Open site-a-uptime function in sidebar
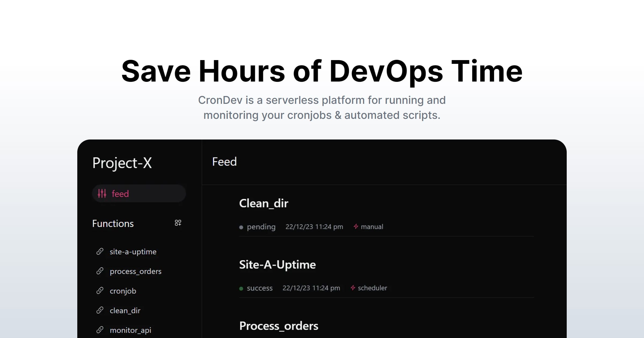 tap(133, 252)
